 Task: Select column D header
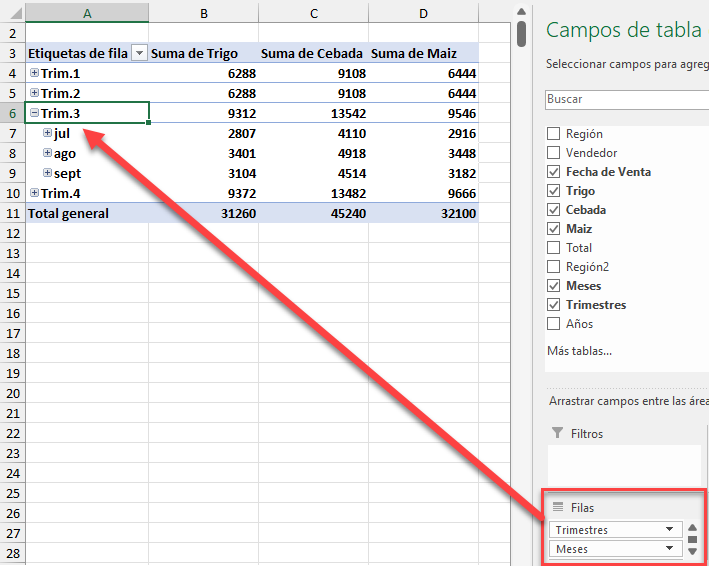[424, 13]
